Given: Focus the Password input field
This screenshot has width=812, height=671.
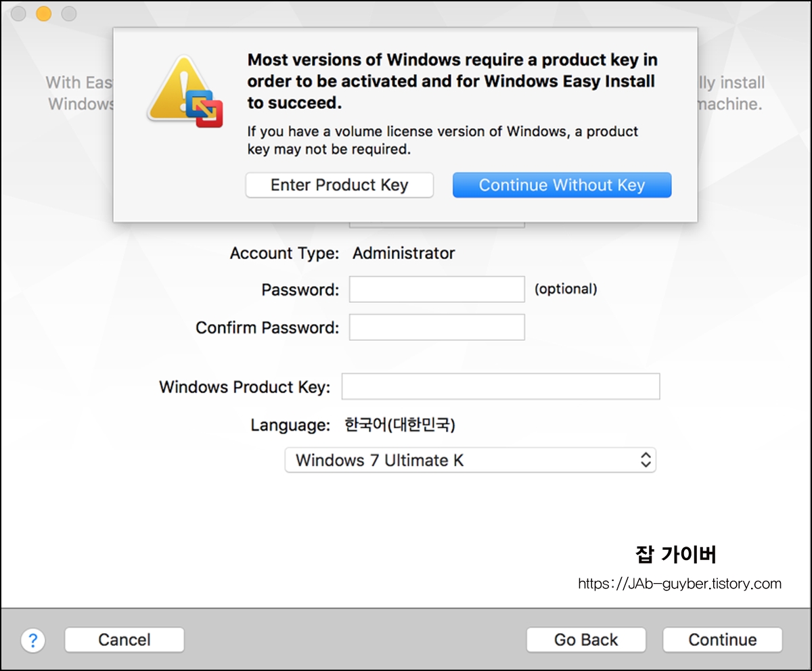Looking at the screenshot, I should pos(437,290).
